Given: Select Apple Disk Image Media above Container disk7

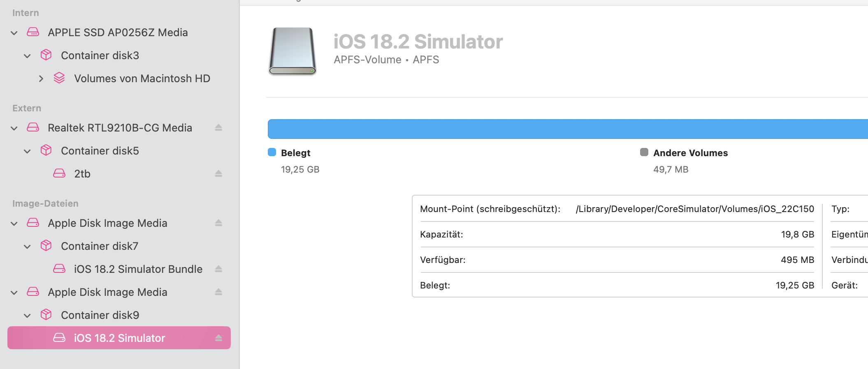Looking at the screenshot, I should coord(107,223).
